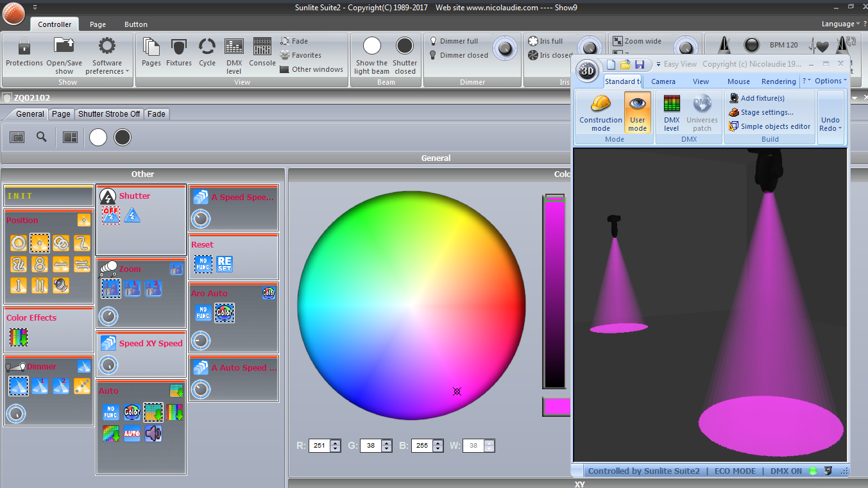The image size is (868, 488).
Task: Open Simple objects editor
Action: (775, 126)
